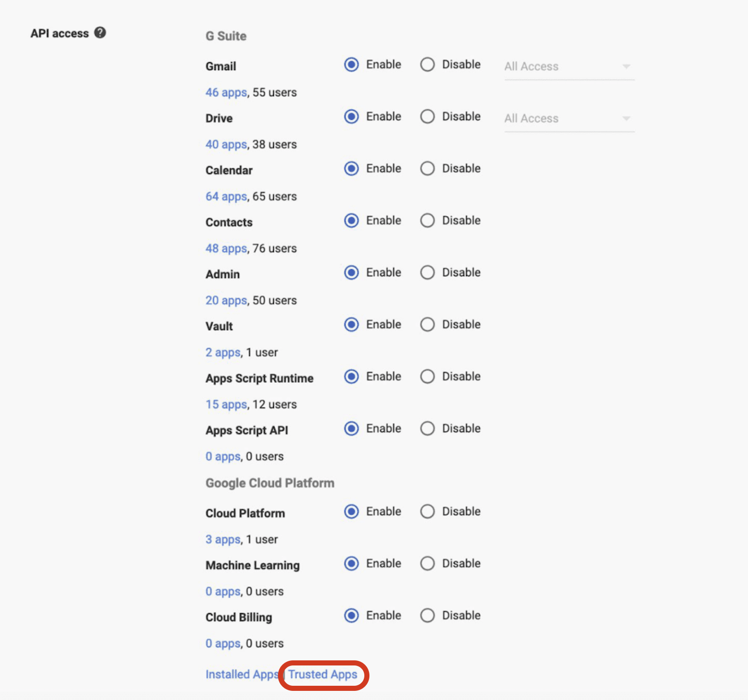Open Drive's 40 apps link
748x700 pixels.
226,144
